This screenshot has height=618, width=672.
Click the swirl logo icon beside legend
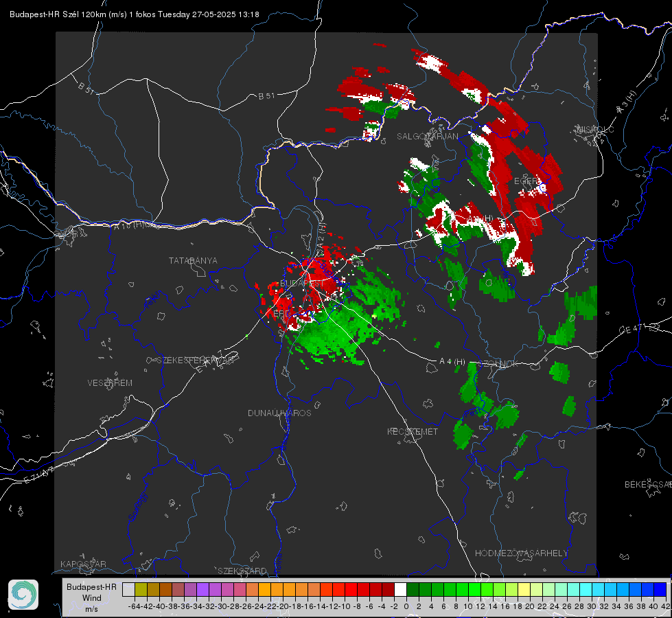point(23,595)
